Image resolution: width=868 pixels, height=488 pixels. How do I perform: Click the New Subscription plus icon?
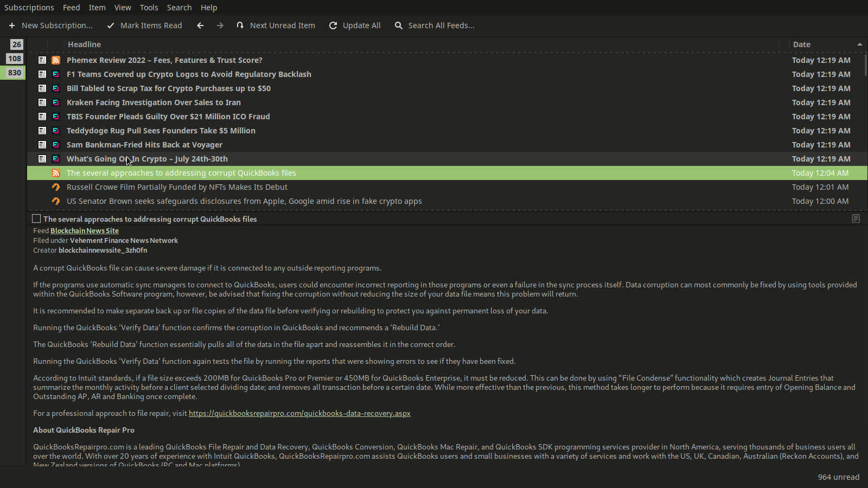12,25
